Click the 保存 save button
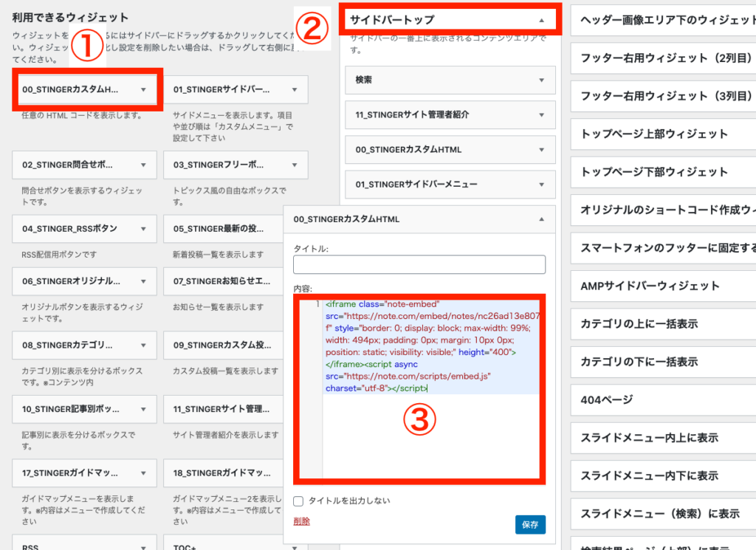This screenshot has width=756, height=550. coord(529,524)
